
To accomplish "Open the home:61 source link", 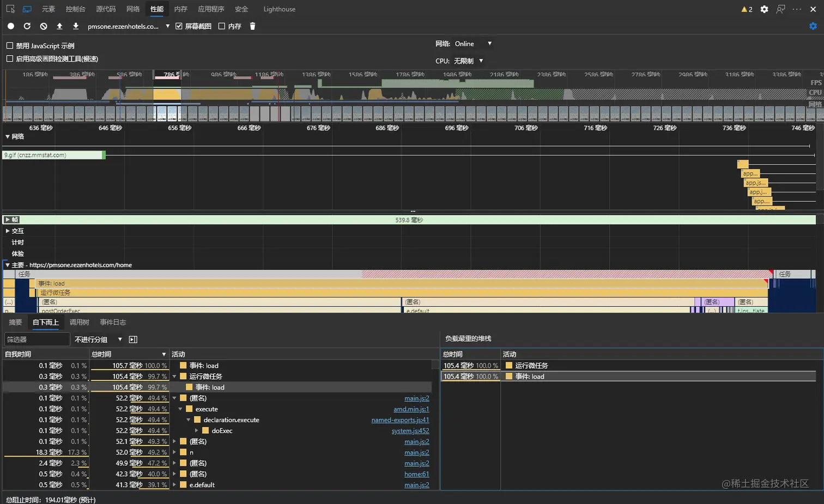I will click(417, 474).
